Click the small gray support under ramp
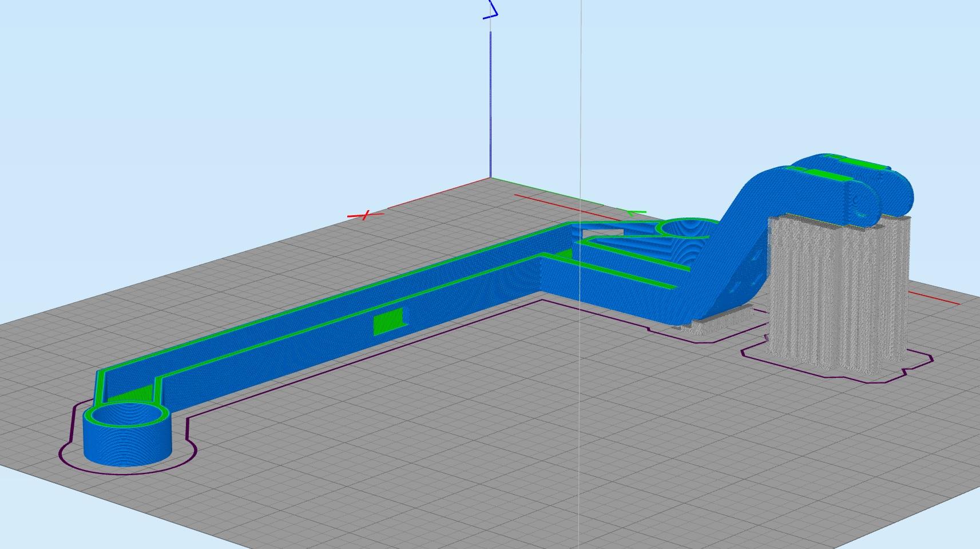Viewport: 980px width, 549px height. 718,322
